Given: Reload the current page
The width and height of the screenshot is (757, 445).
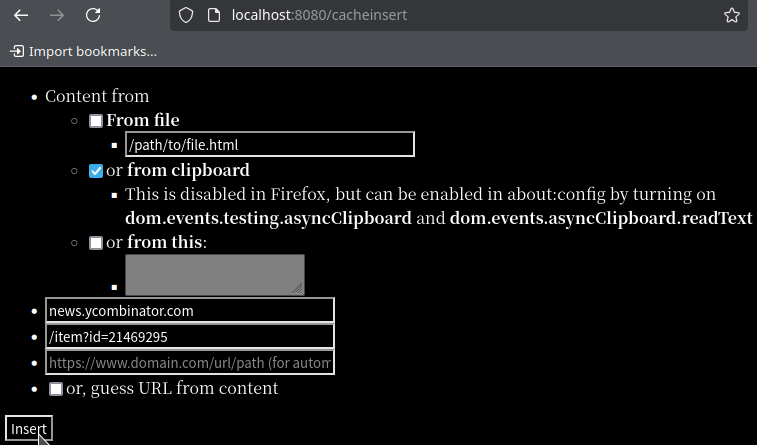Looking at the screenshot, I should [93, 16].
